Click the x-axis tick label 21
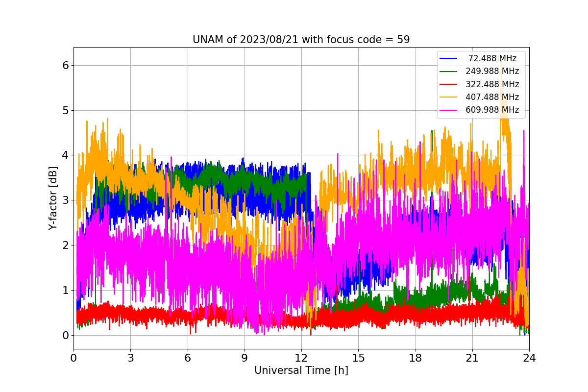The height and width of the screenshot is (392, 588). click(472, 358)
